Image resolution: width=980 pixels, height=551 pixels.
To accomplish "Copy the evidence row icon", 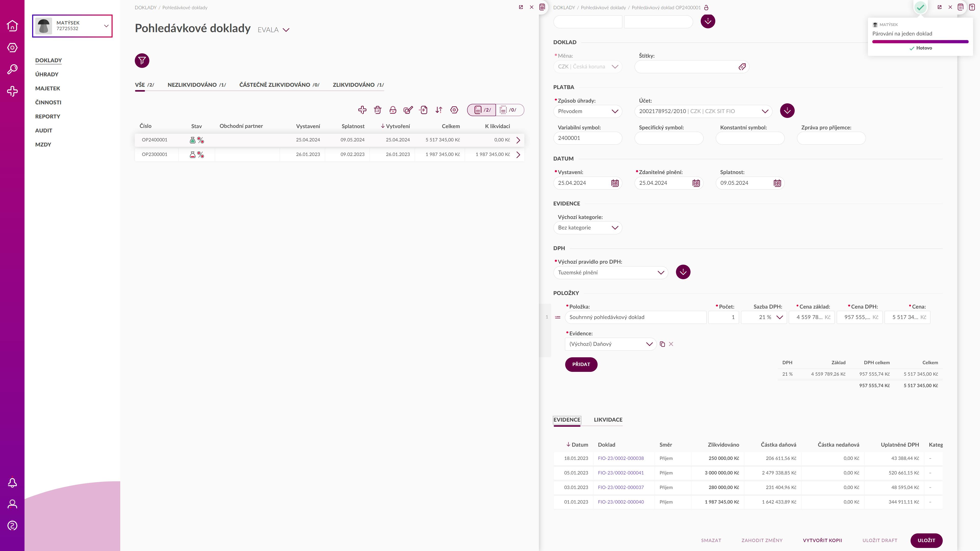I will click(x=662, y=344).
